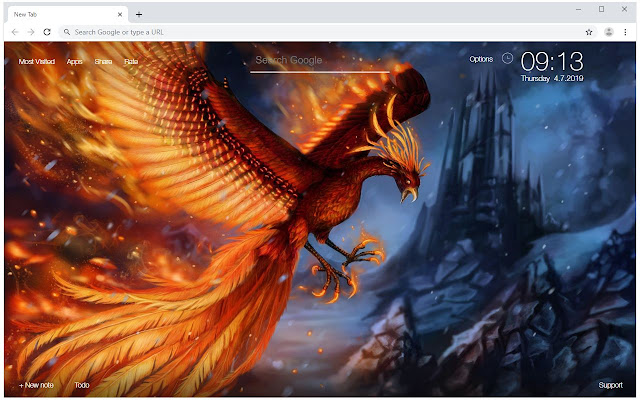Click the clock icon beside Options
The image size is (640, 400).
[507, 58]
